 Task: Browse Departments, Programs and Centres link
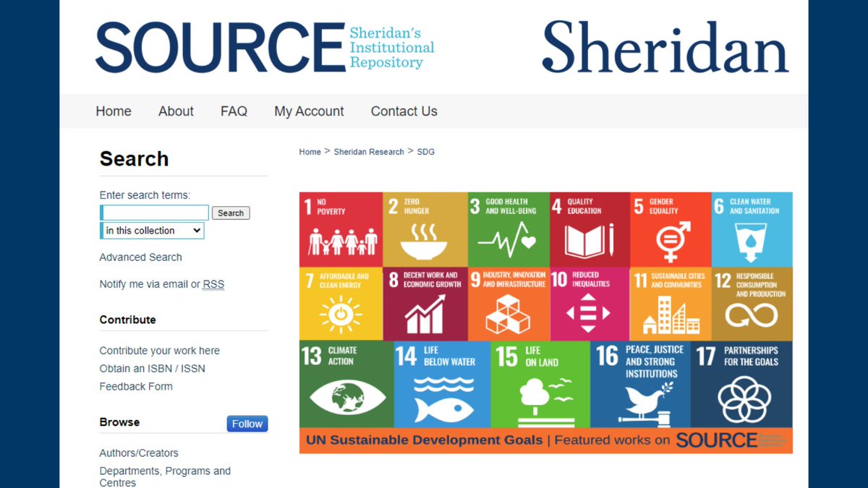pyautogui.click(x=165, y=476)
